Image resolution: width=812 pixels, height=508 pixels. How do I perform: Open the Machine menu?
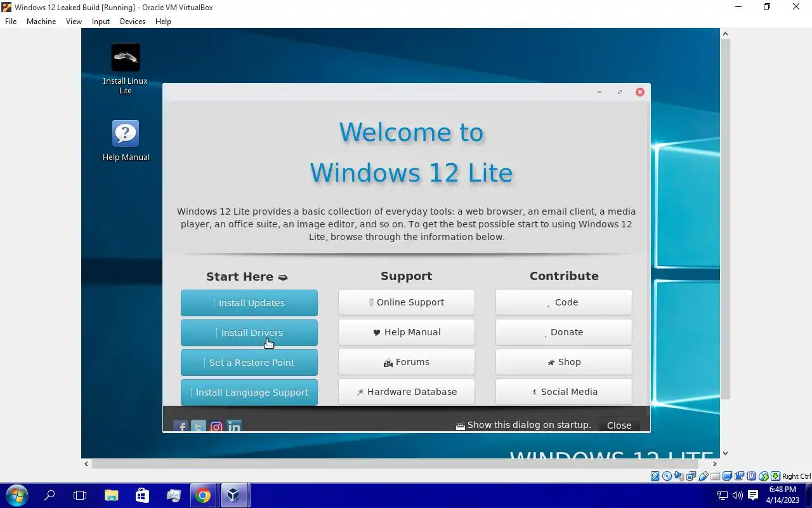click(41, 21)
